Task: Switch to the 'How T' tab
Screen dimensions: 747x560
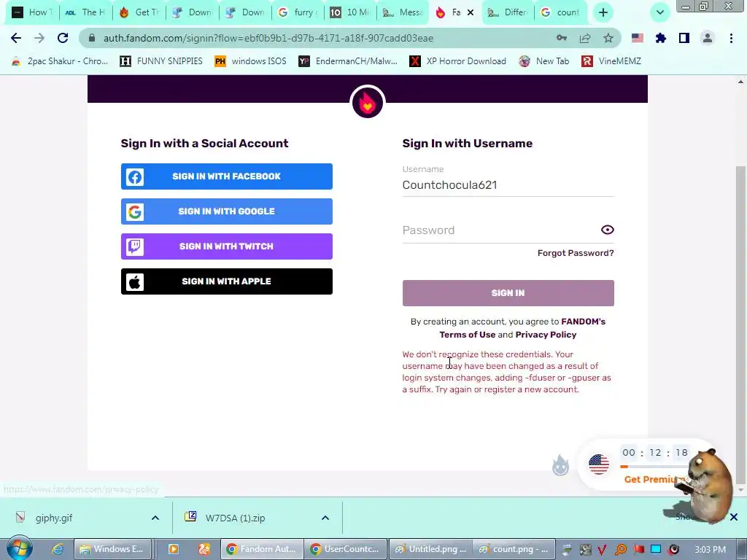Action: (32, 12)
